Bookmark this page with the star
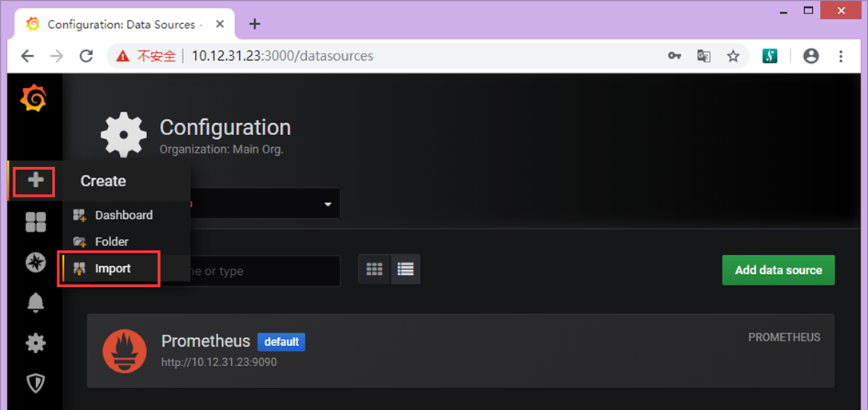Image resolution: width=868 pixels, height=410 pixels. [x=733, y=56]
